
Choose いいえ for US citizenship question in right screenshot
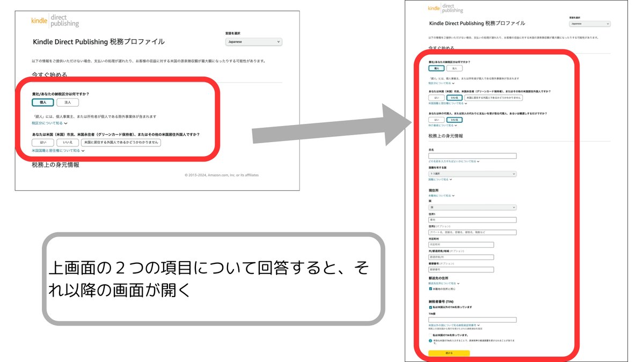454,98
